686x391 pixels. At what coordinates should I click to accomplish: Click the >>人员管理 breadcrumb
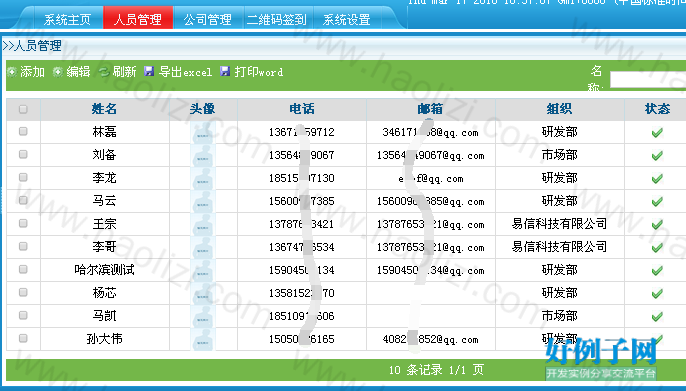[32, 46]
